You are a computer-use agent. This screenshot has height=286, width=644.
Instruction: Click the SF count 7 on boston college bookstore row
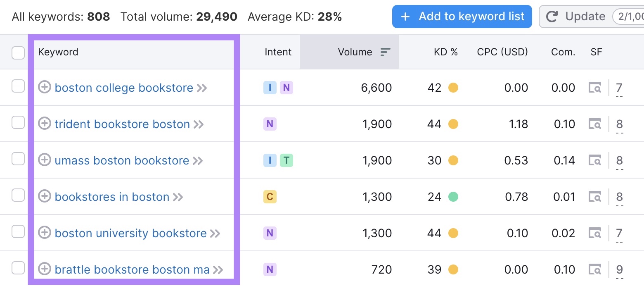pos(619,87)
